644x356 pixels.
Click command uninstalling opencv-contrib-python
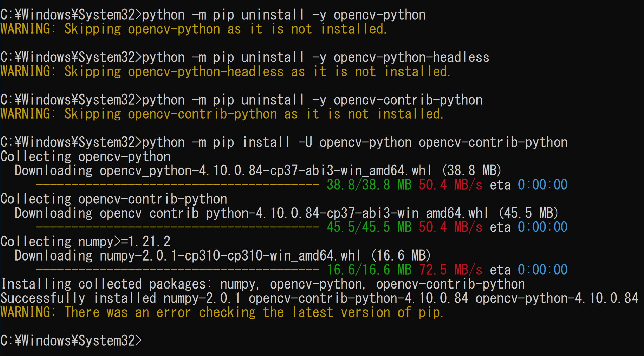pyautogui.click(x=241, y=100)
